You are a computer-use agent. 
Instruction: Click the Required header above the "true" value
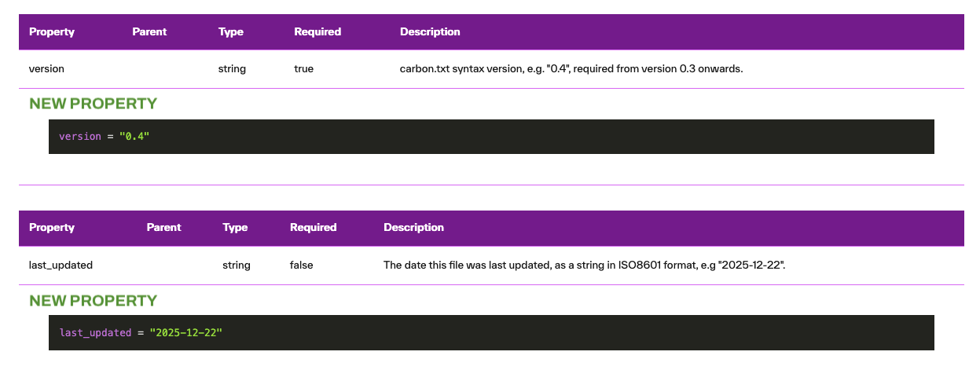(317, 32)
